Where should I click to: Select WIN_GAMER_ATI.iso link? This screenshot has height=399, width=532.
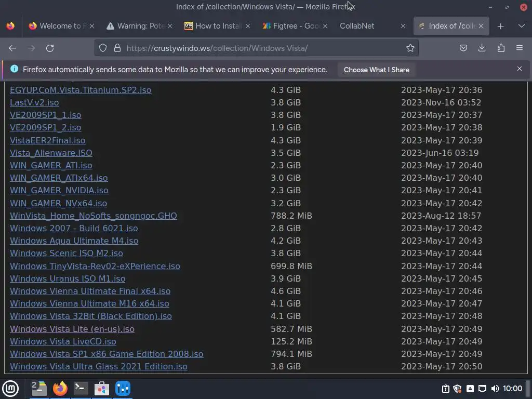click(51, 166)
